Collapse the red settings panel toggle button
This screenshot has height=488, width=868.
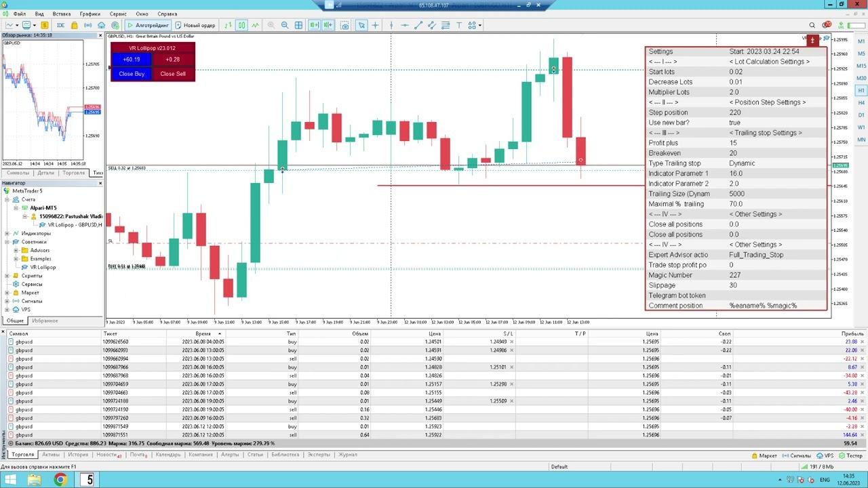click(x=812, y=41)
